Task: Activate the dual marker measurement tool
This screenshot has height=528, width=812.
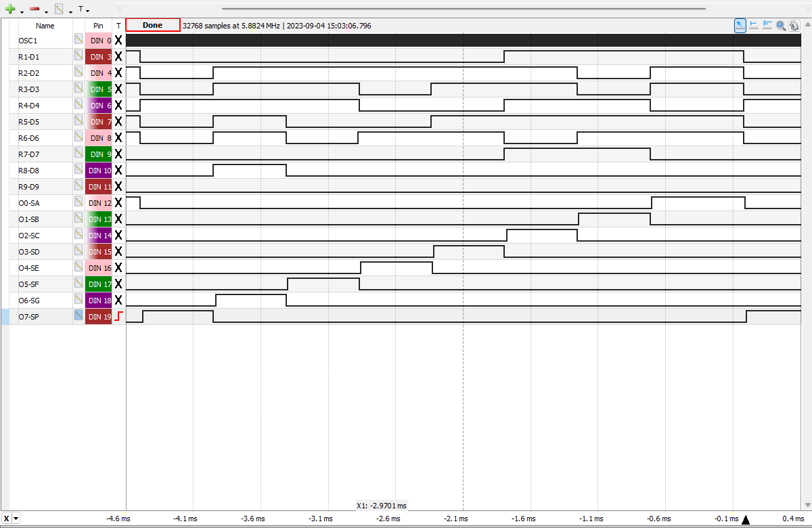Action: [767, 25]
